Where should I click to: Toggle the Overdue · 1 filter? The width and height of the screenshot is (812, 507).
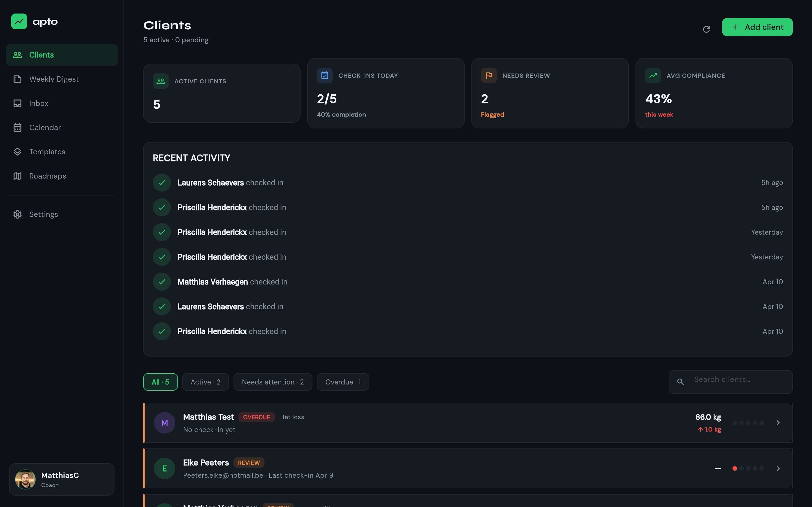click(343, 382)
